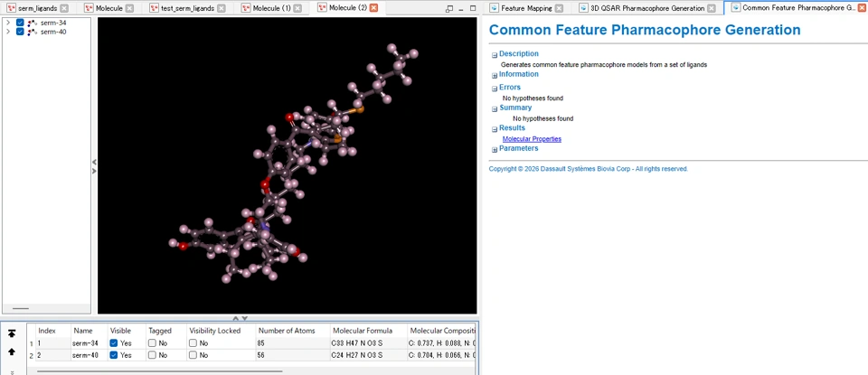The width and height of the screenshot is (868, 375).
Task: Switch to the Molecule (1) tab
Action: pos(271,8)
